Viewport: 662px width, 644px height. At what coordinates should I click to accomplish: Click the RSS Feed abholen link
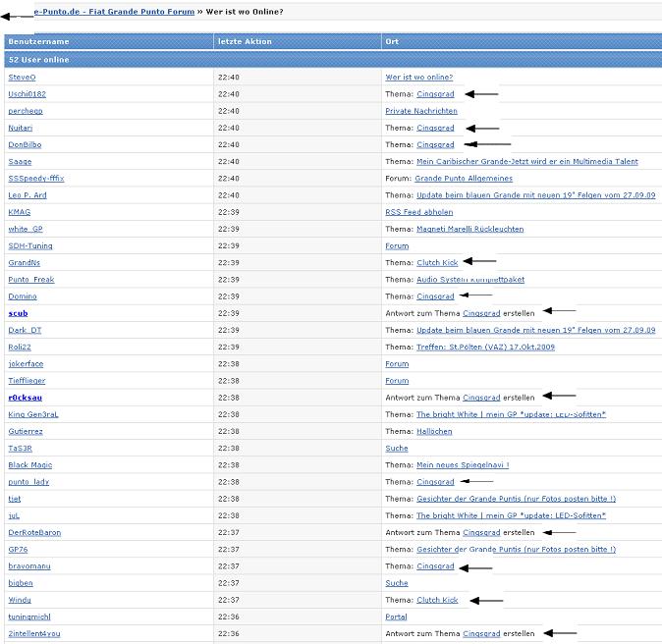(419, 212)
